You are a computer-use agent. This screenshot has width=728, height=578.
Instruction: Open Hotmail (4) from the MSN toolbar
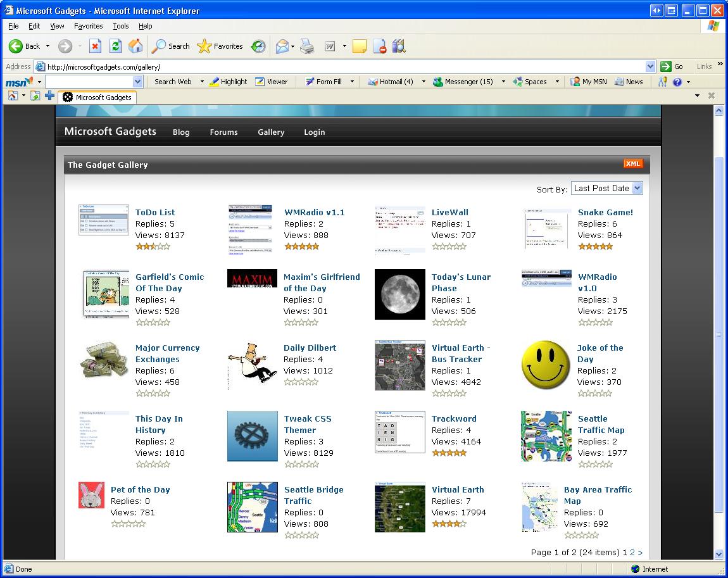pos(391,82)
